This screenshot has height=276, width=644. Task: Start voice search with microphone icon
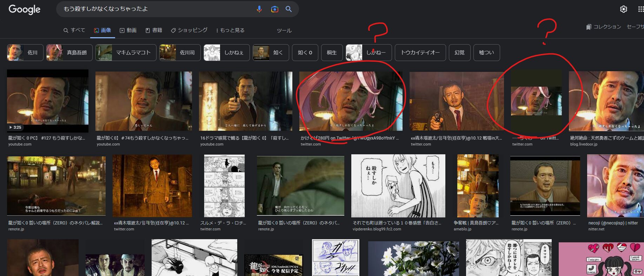pos(259,9)
